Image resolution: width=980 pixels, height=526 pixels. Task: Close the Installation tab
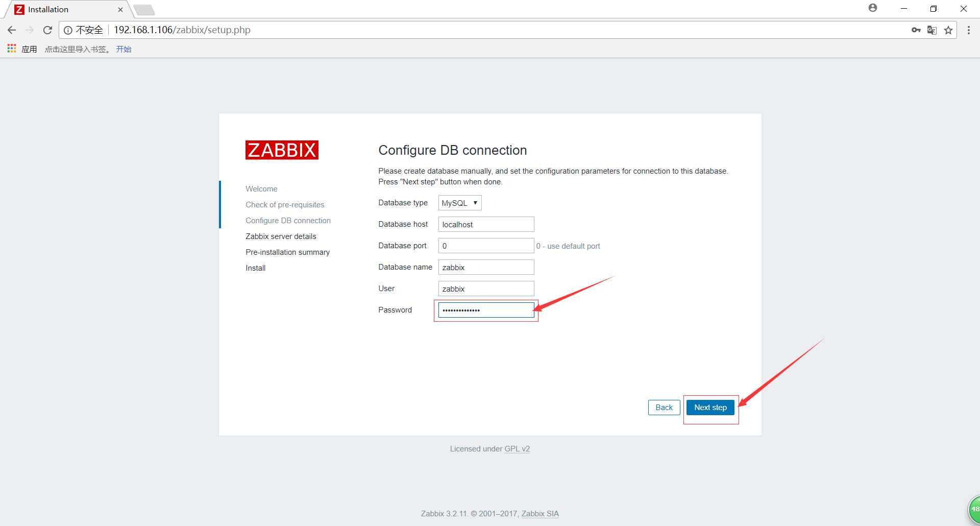(x=120, y=9)
